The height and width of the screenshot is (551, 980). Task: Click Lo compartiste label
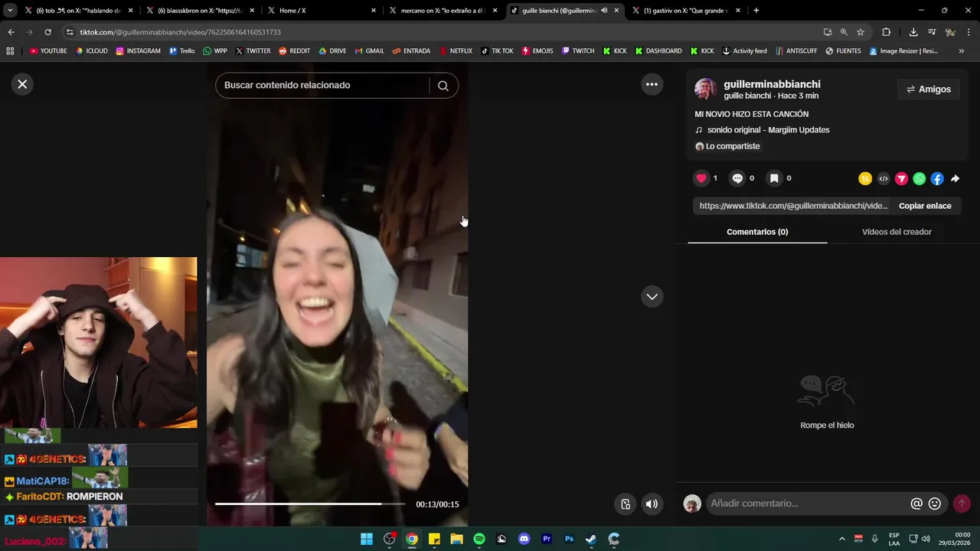point(733,146)
